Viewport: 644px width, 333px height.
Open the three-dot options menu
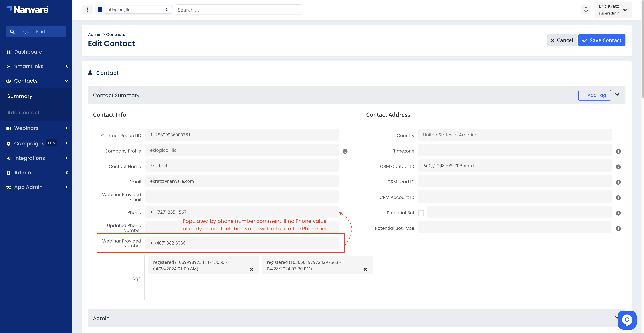point(87,10)
